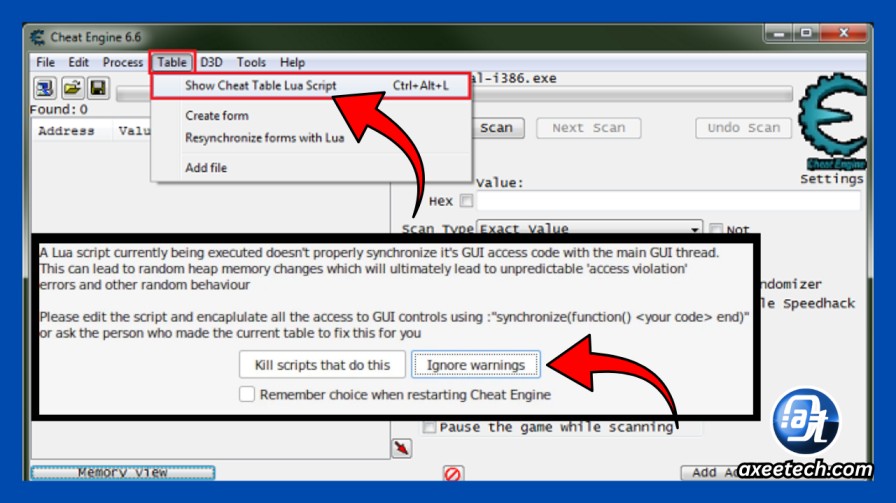Open File menu

click(x=45, y=62)
